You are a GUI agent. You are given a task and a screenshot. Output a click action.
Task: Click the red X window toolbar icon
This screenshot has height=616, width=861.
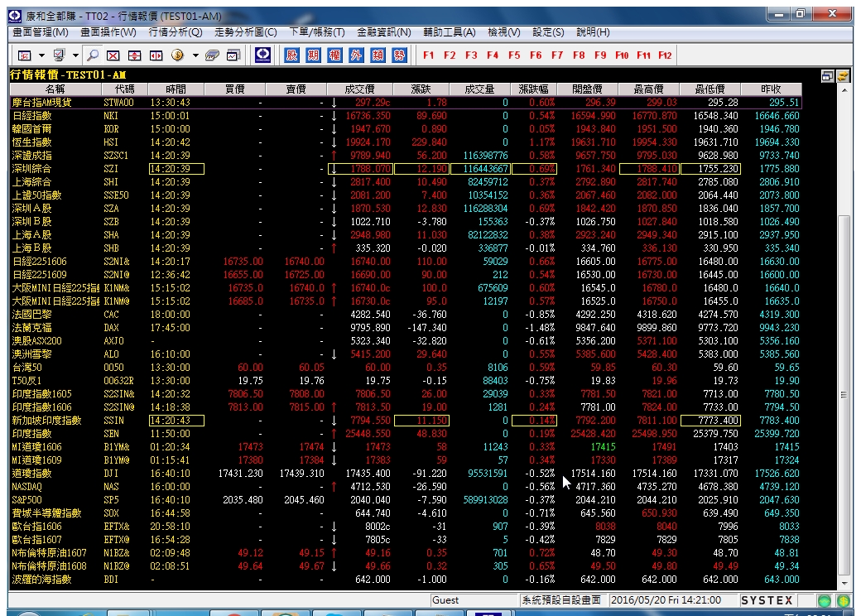tap(113, 55)
